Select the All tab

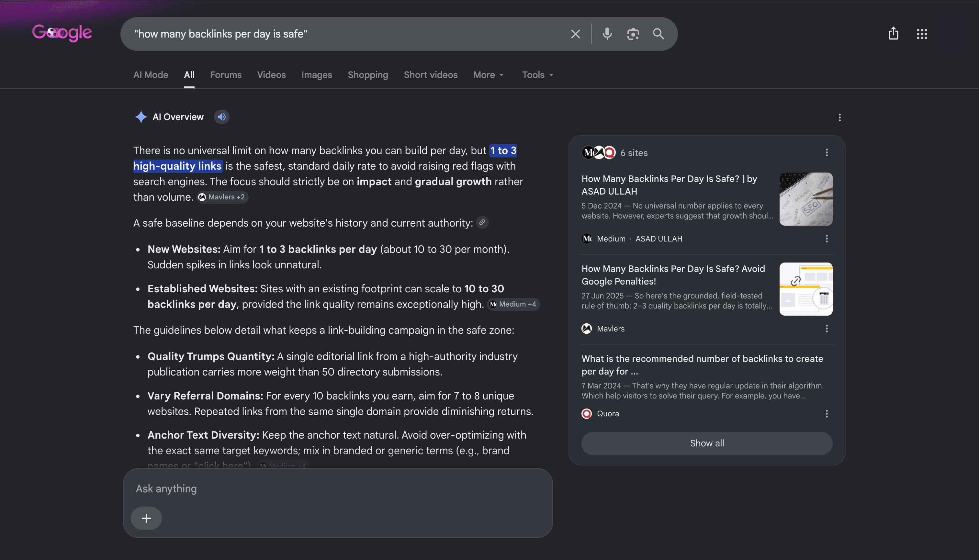pos(189,75)
